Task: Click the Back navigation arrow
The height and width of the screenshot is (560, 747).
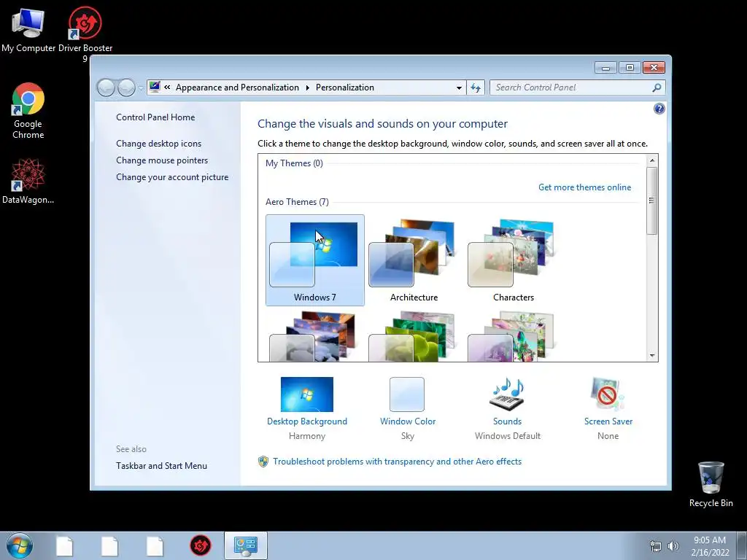Action: tap(106, 87)
